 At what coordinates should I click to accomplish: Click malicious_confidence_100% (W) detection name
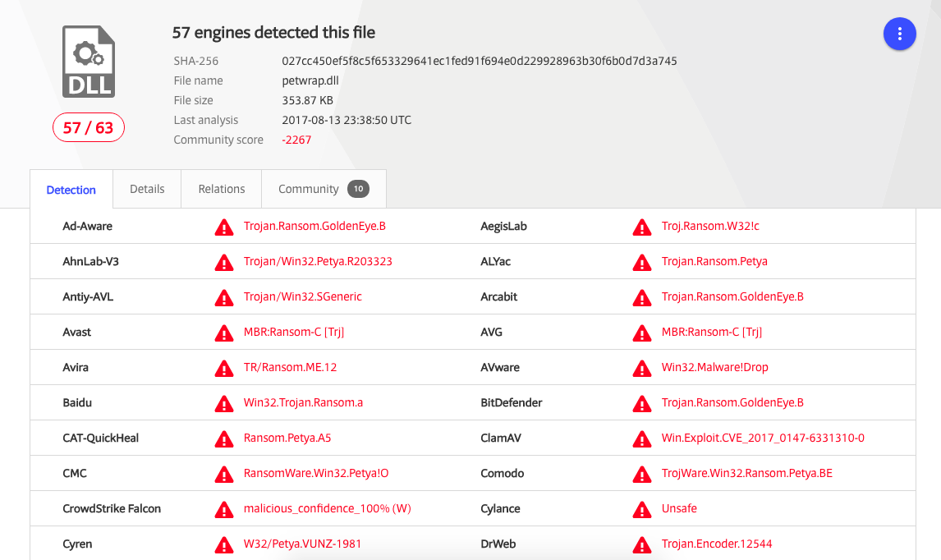[327, 509]
